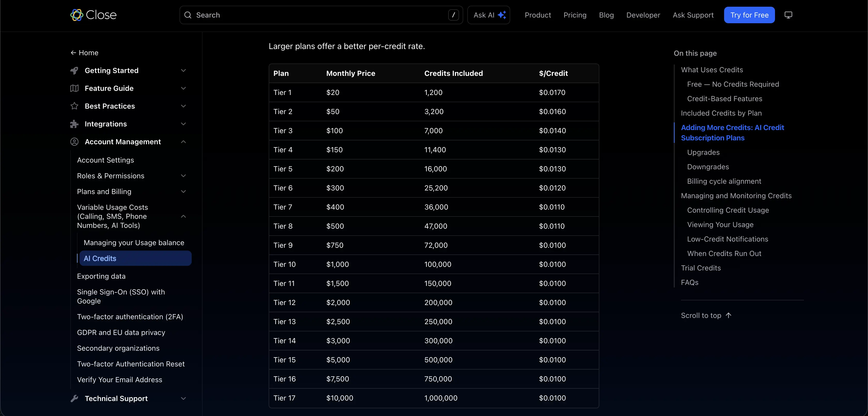Click the Scroll to top link

coord(706,315)
